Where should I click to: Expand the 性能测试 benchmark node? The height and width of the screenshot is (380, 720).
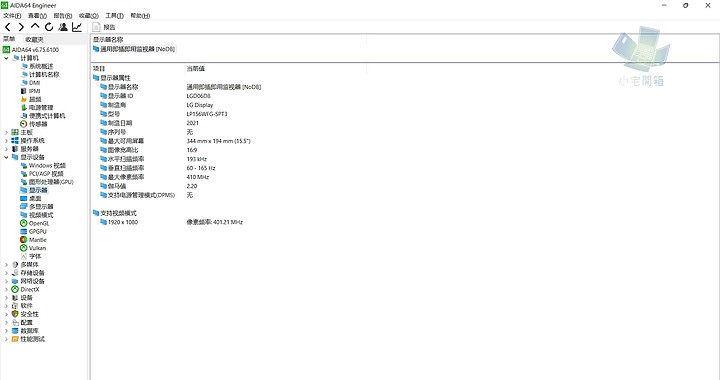[x=6, y=339]
